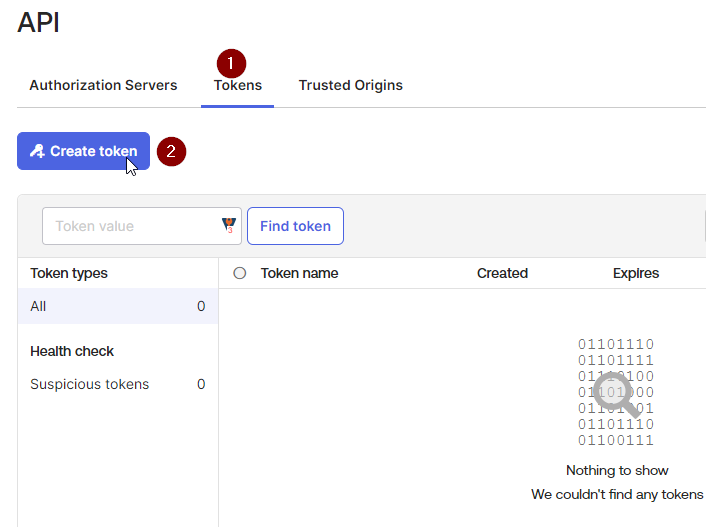This screenshot has height=527, width=706.
Task: Click the Token types heading
Action: click(x=69, y=273)
